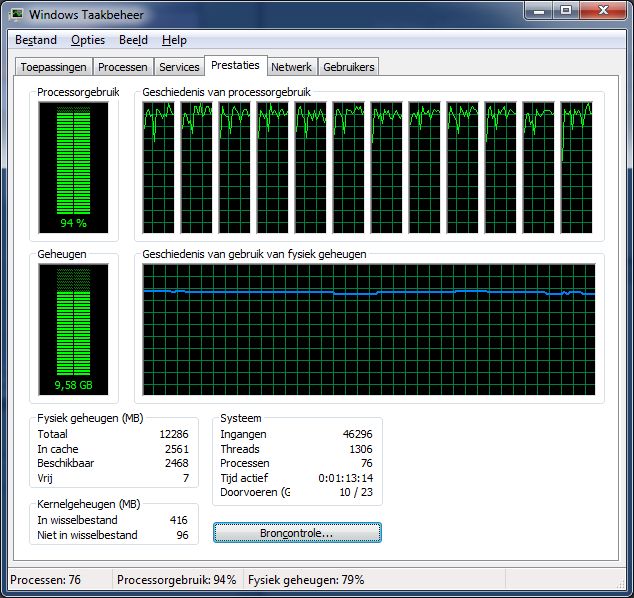The image size is (634, 598).
Task: Open the Help menu
Action: (x=174, y=40)
